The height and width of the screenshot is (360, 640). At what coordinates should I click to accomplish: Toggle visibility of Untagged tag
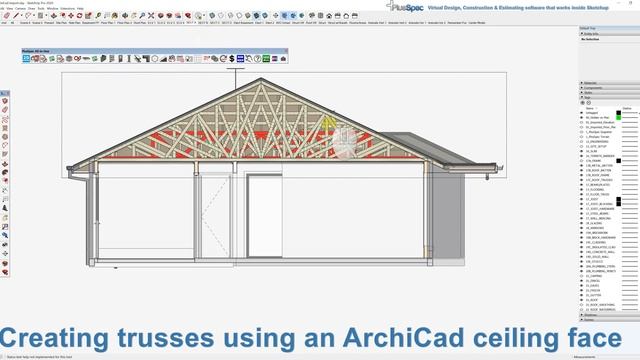pos(582,113)
